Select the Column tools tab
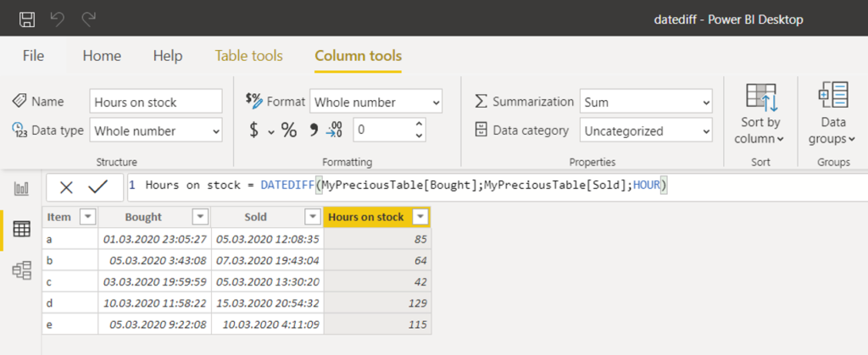Screen dimensions: 868x355 359,56
